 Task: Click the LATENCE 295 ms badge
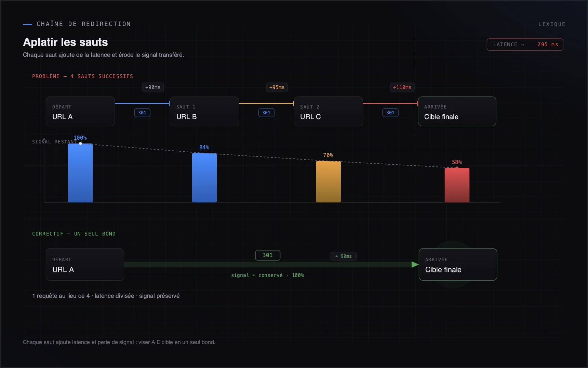pos(525,45)
